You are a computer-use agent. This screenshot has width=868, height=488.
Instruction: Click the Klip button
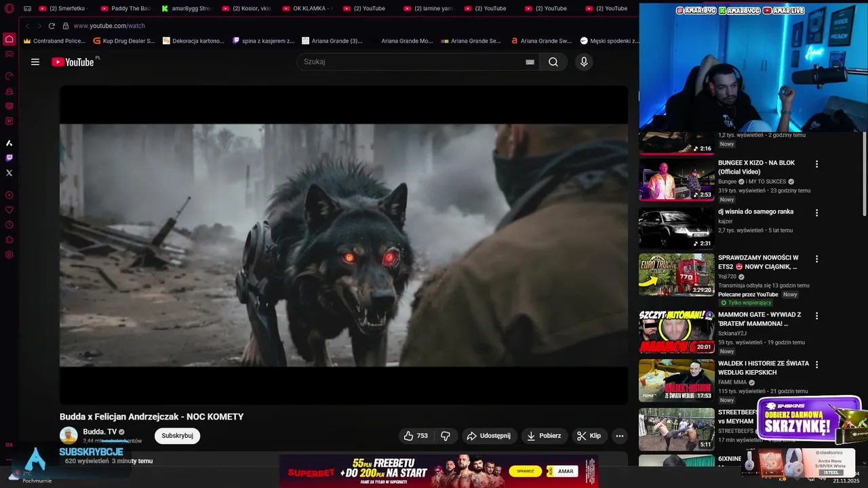[x=589, y=436]
